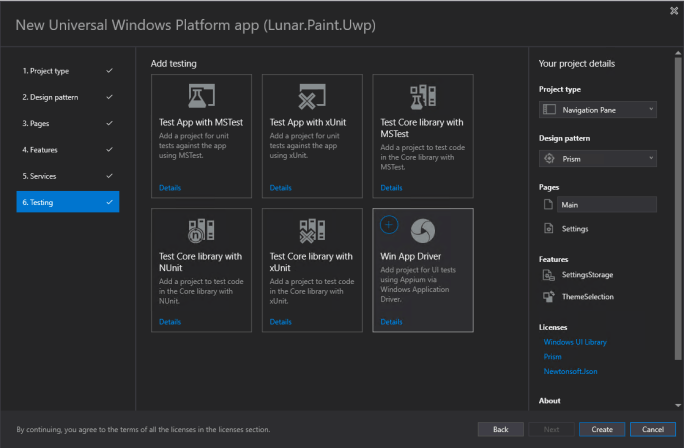Open Details for Test Core library with MSTest
The image size is (684, 448).
pos(391,188)
